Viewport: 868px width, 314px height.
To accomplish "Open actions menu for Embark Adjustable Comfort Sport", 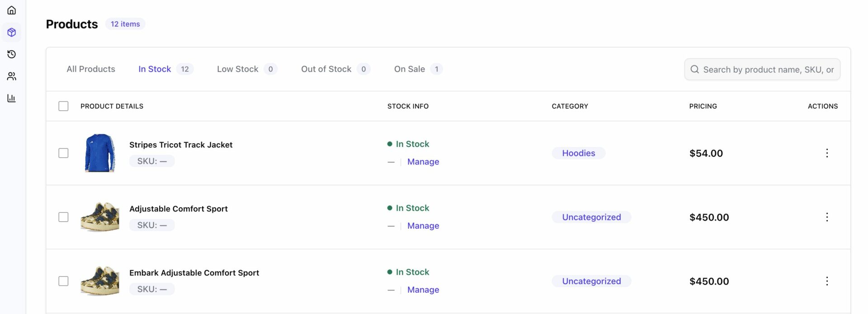I will click(x=827, y=281).
